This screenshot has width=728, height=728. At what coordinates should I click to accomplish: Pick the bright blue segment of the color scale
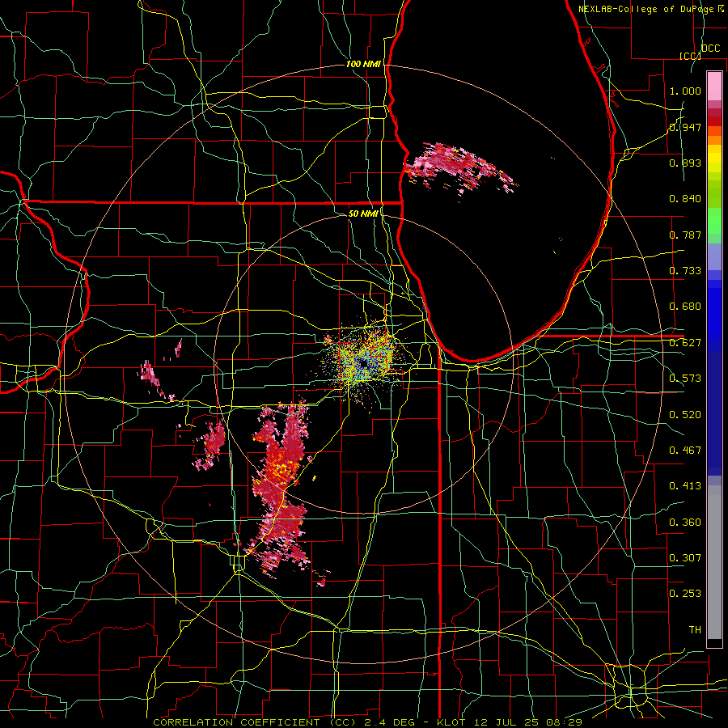click(714, 315)
